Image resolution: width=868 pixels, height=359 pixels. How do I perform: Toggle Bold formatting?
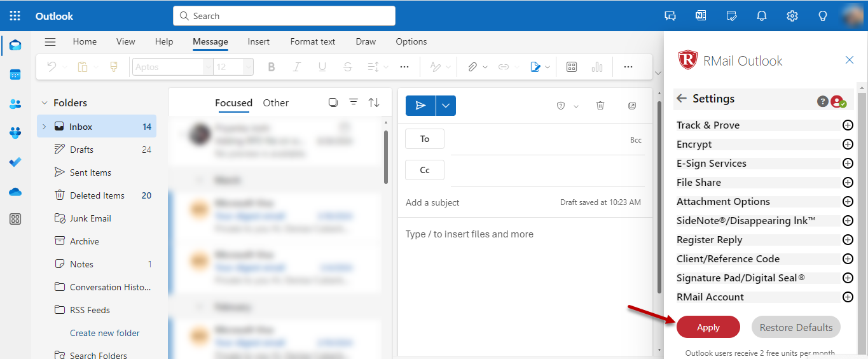point(272,67)
